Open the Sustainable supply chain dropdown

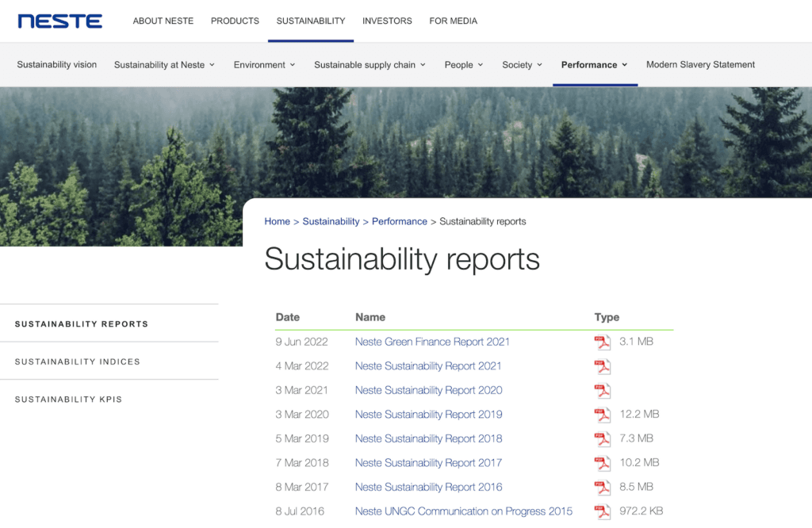point(370,65)
